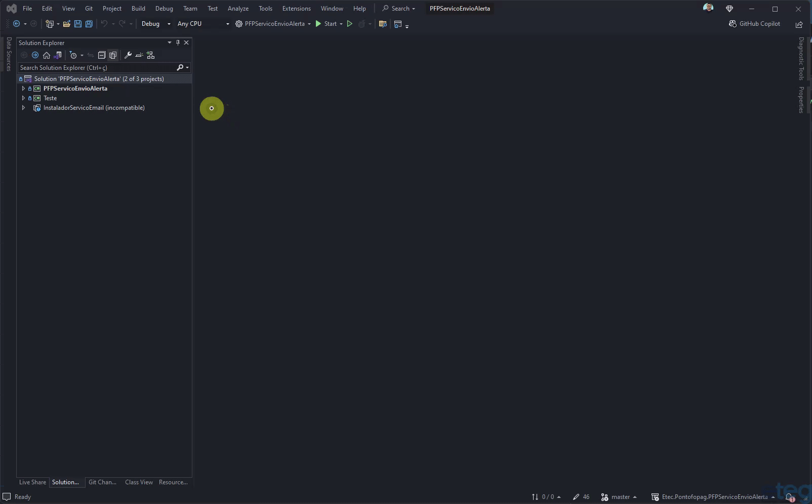Open the Etec.Pontofopag repository selector

click(713, 497)
